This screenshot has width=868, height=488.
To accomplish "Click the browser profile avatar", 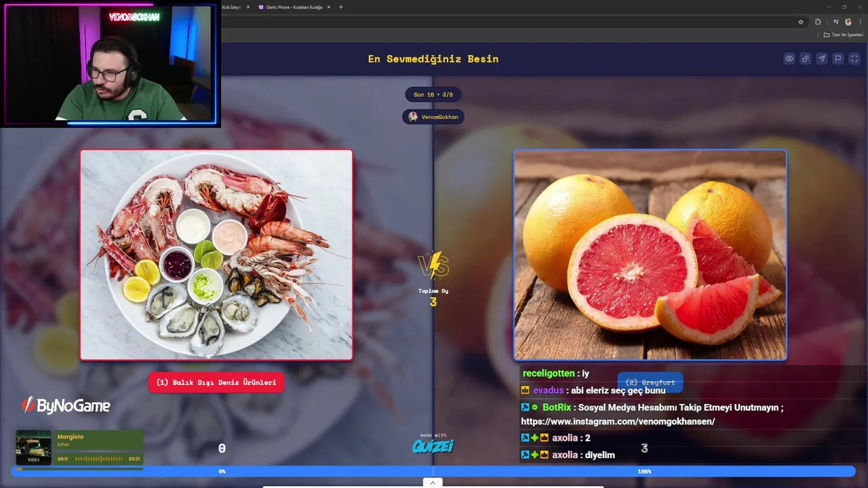I will click(x=848, y=22).
